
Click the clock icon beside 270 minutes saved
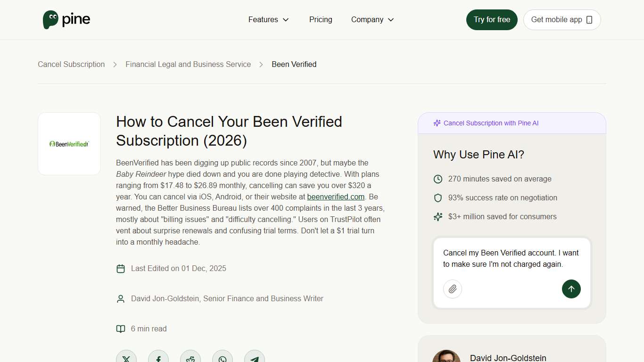438,179
